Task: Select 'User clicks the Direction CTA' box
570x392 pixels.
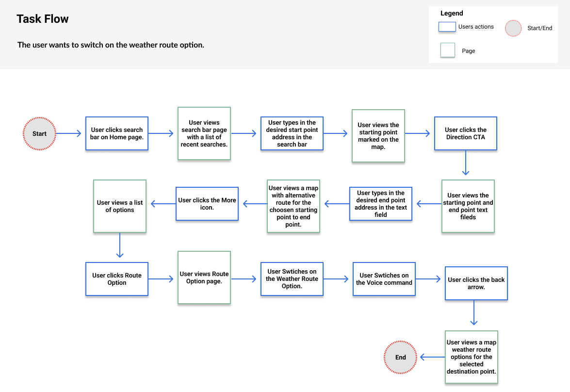Action: point(465,133)
